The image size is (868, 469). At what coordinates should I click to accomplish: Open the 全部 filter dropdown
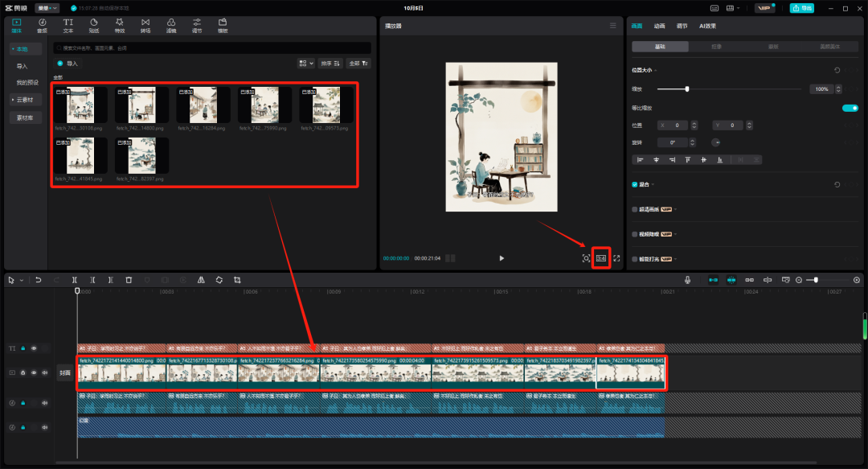(x=358, y=64)
